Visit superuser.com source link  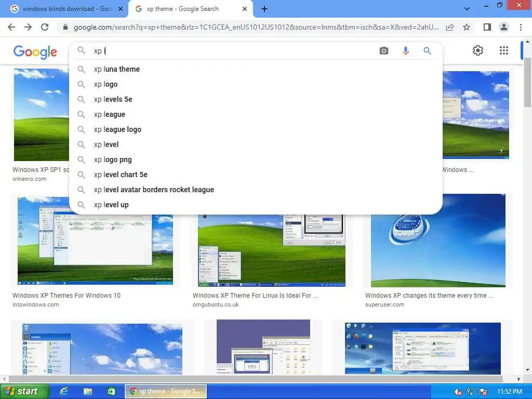pos(385,304)
